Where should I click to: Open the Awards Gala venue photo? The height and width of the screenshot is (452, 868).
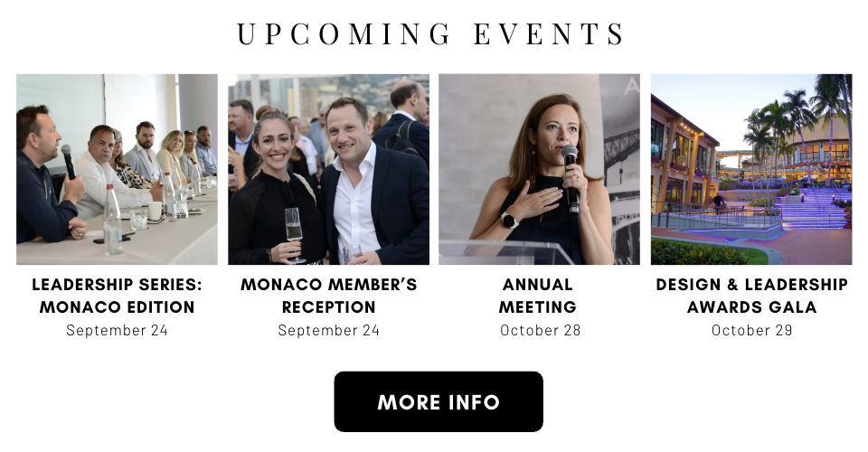click(750, 169)
